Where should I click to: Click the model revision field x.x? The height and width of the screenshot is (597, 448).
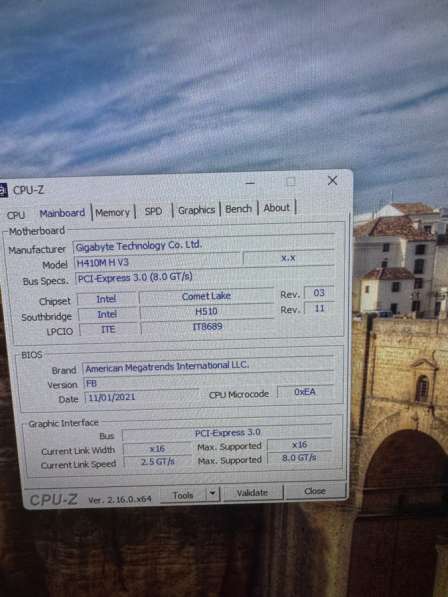tap(288, 258)
